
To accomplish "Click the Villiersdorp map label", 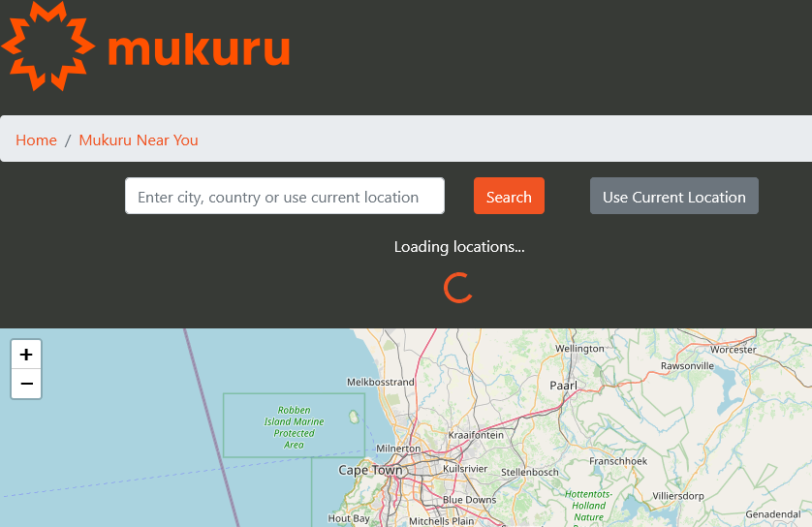I will 683,495.
